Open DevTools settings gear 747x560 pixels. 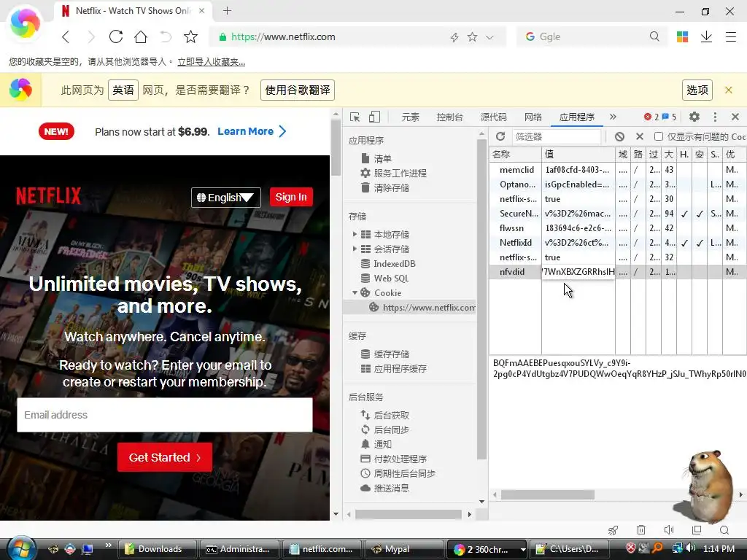click(x=694, y=117)
